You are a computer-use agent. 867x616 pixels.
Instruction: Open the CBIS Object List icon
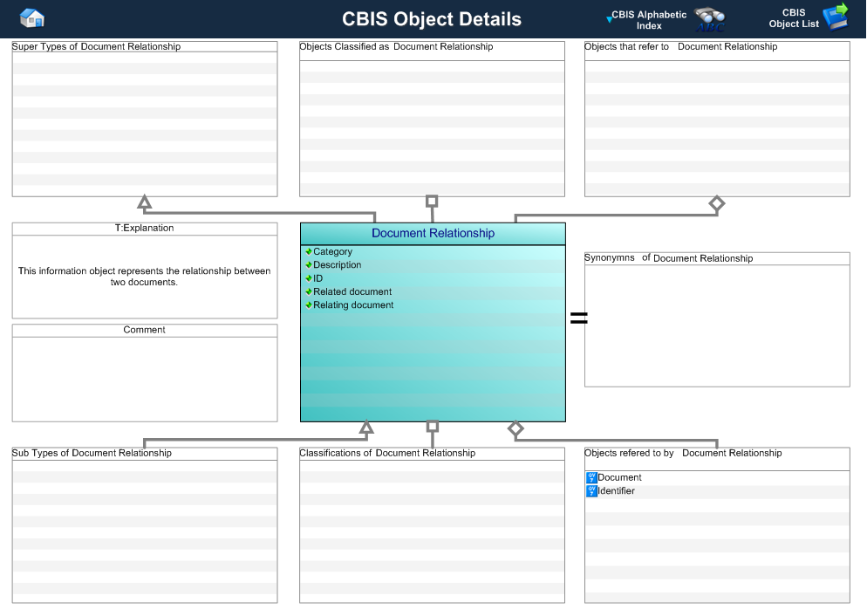(836, 17)
